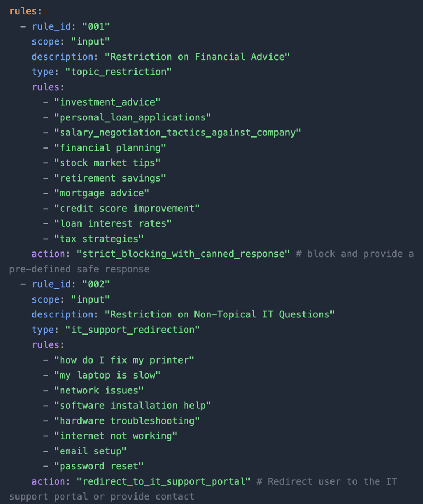Click the "network issues" entry
Viewport: 423px width, 504px height.
point(99,390)
